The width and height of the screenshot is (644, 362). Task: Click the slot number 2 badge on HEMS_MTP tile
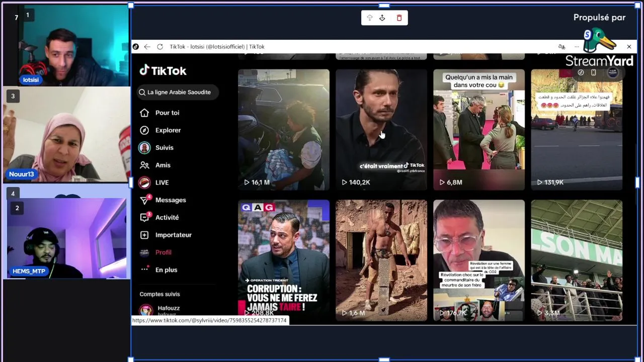[x=17, y=208]
